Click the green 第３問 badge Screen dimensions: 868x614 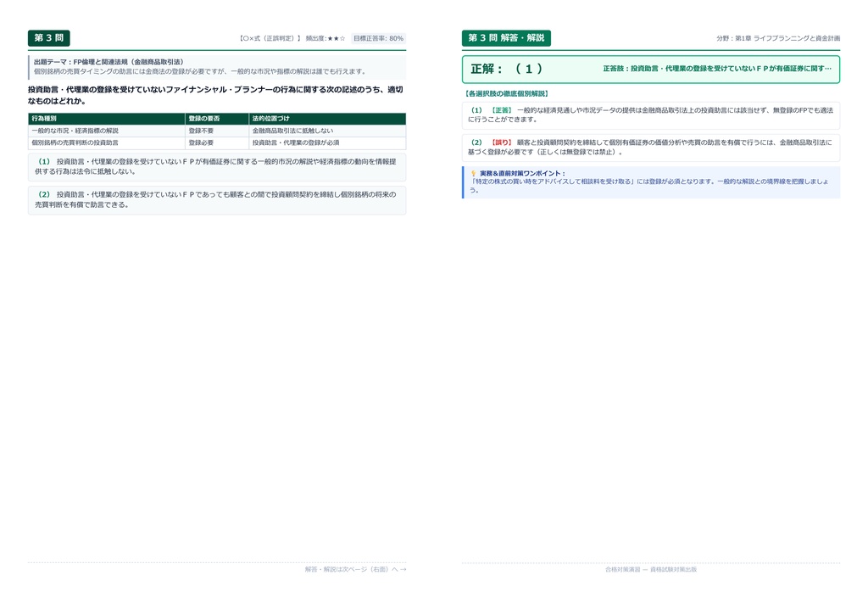[48, 38]
